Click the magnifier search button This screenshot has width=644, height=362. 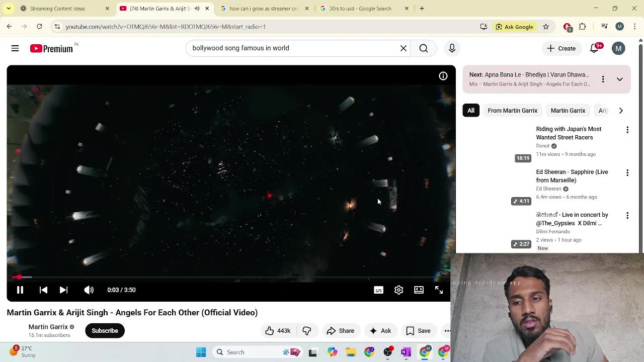[424, 48]
